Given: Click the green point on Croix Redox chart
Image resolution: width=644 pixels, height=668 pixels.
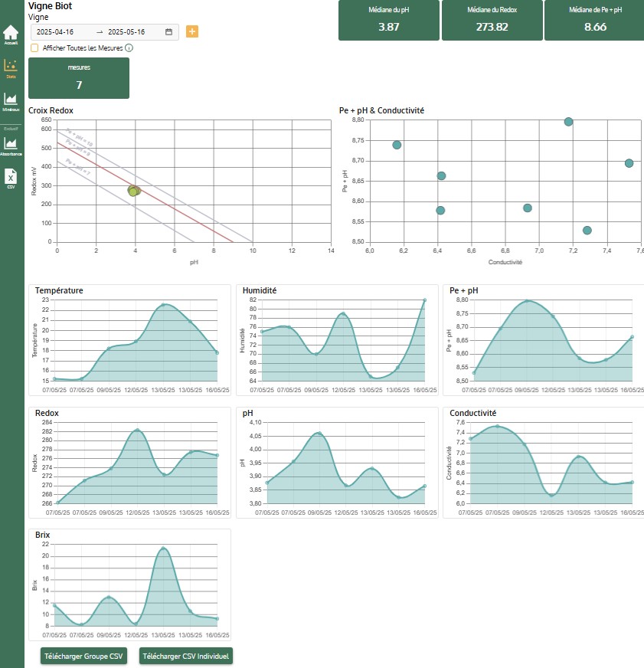Looking at the screenshot, I should point(133,192).
